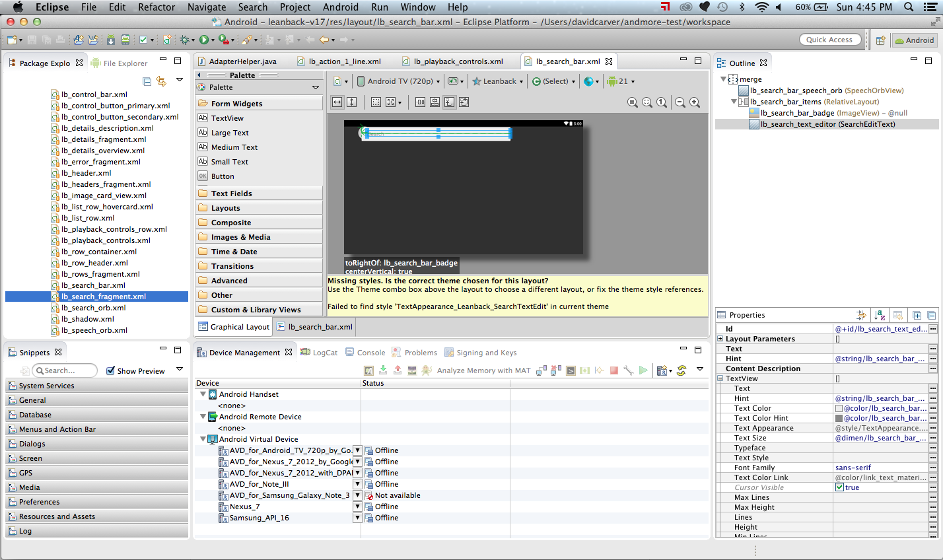943x560 pixels.
Task: Open the Custom & Library Views palette category
Action: 259,310
